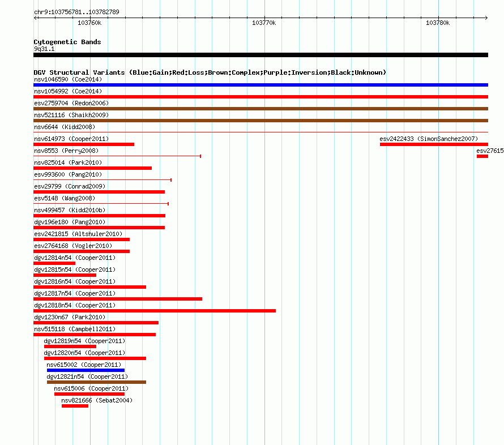Click the esv29799 (Conrad2009) label
This screenshot has height=445, width=504.
click(x=70, y=186)
